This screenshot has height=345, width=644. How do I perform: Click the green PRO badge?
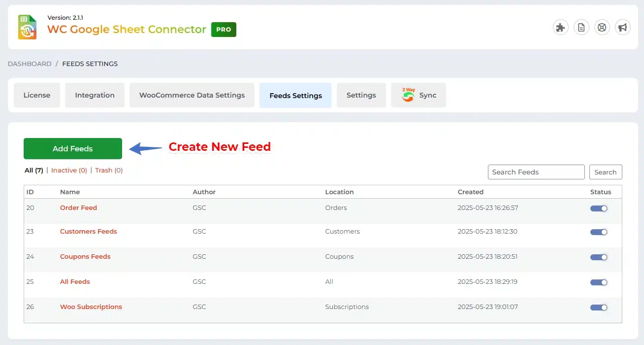tap(224, 30)
